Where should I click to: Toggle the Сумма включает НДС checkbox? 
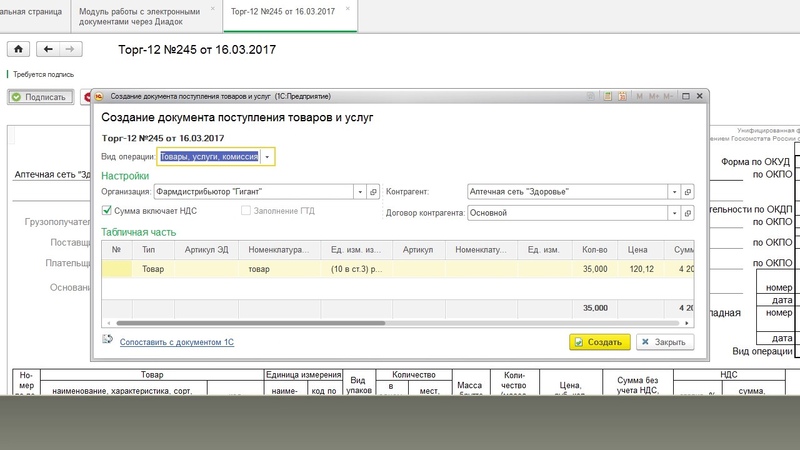(107, 211)
